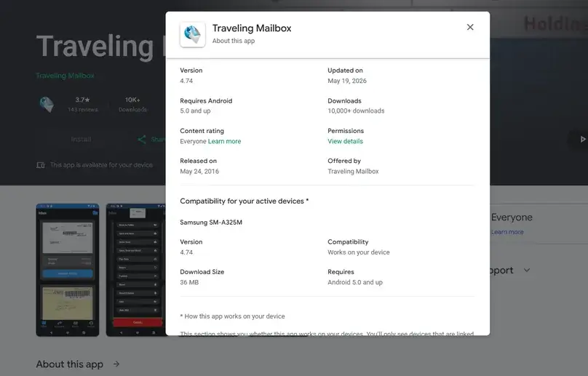Select the version value 4.74 under Version
This screenshot has height=376, width=588.
[x=186, y=81]
